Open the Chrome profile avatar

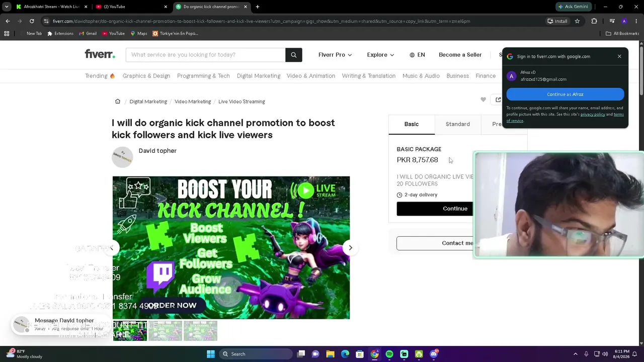624,21
